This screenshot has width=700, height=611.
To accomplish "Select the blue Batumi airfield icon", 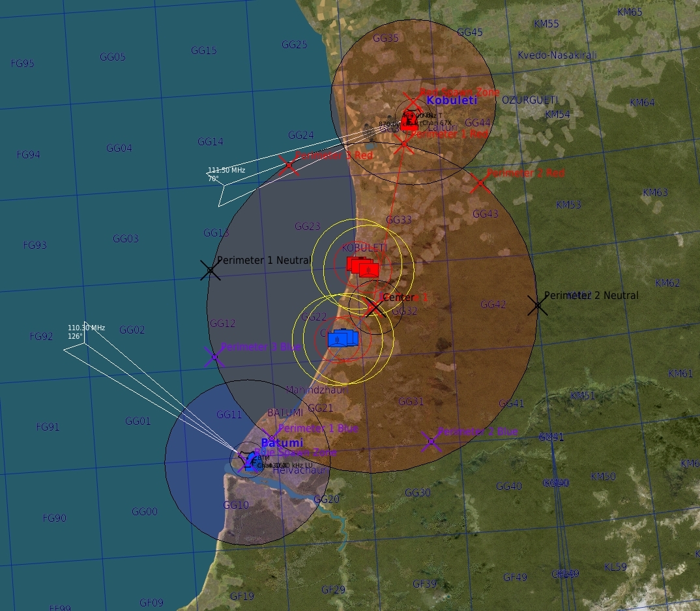I will tap(249, 462).
